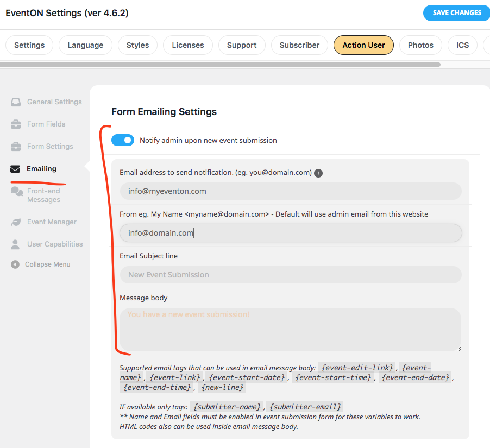Image resolution: width=490 pixels, height=448 pixels.
Task: Click the {event-start-date} tag text
Action: click(x=247, y=377)
